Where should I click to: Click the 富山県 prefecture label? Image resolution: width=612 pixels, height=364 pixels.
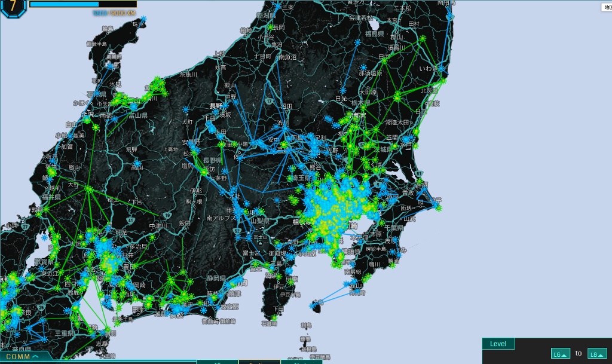click(x=138, y=115)
